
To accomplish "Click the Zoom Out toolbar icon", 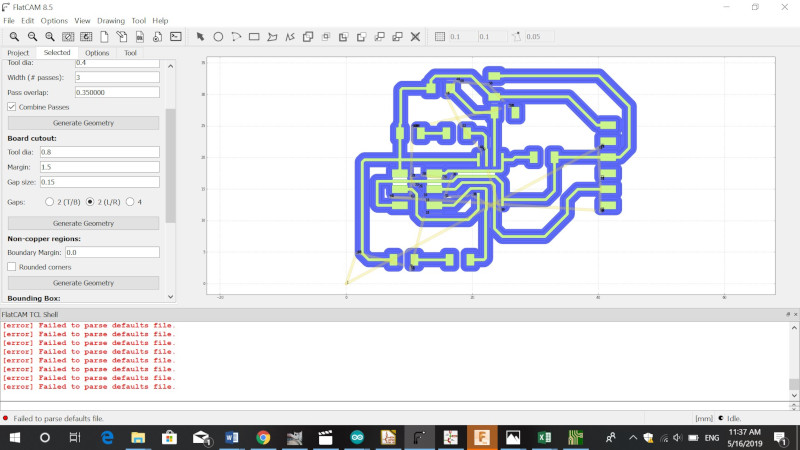I will coord(32,37).
